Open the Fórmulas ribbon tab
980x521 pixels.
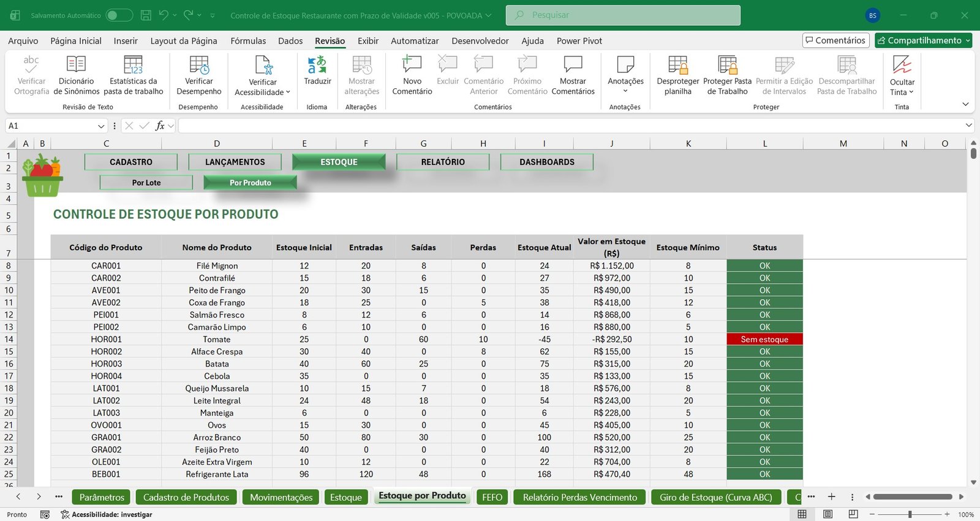pos(248,41)
